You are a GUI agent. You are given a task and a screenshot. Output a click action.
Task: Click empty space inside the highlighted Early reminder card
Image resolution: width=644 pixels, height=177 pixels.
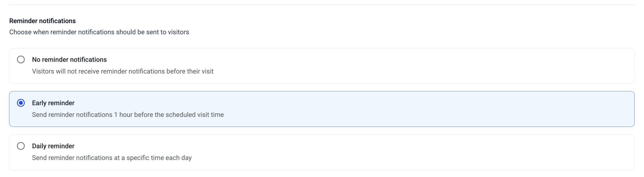(411, 109)
